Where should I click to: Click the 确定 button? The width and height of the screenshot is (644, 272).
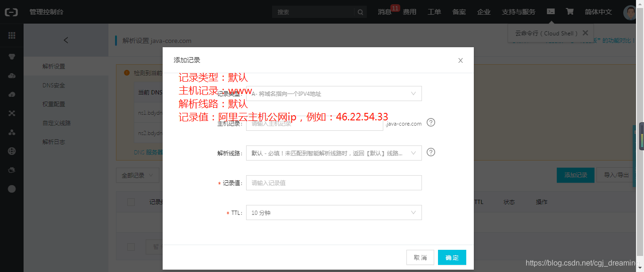[452, 257]
